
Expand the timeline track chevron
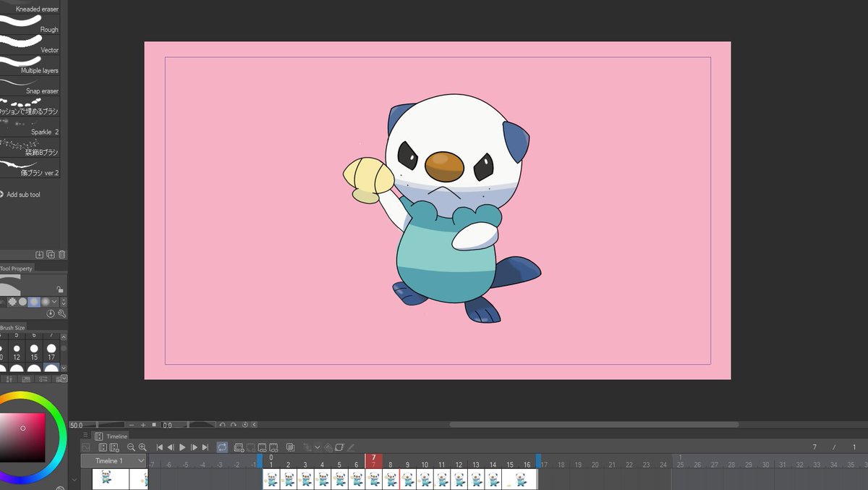click(75, 480)
